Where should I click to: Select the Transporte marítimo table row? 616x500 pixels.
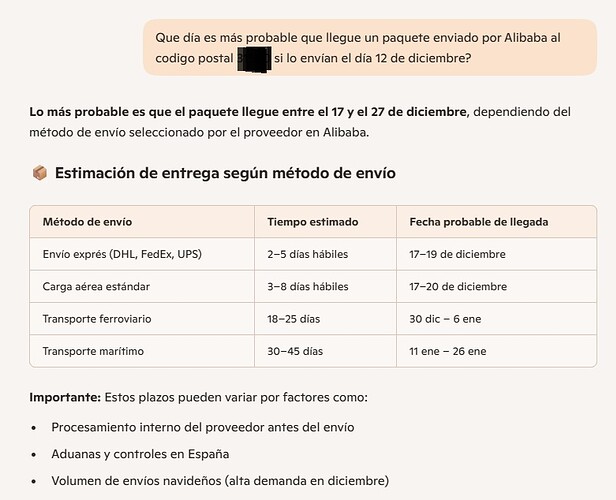(313, 351)
